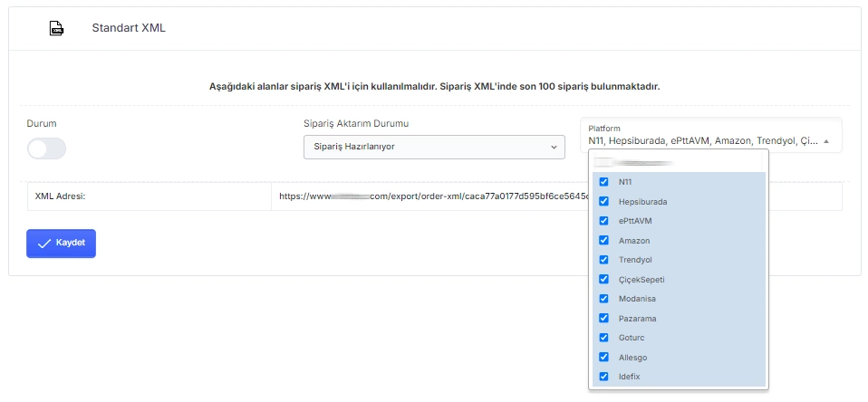The image size is (868, 402).
Task: Uncheck the ÇiçekSepeti checkbox
Action: (x=604, y=279)
